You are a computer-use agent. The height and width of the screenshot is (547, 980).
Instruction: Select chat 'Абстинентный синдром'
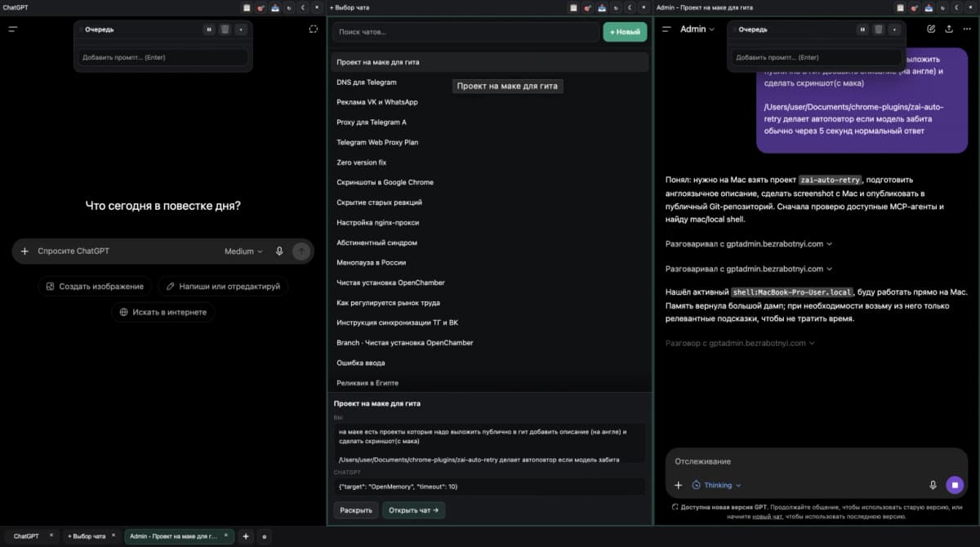point(490,242)
